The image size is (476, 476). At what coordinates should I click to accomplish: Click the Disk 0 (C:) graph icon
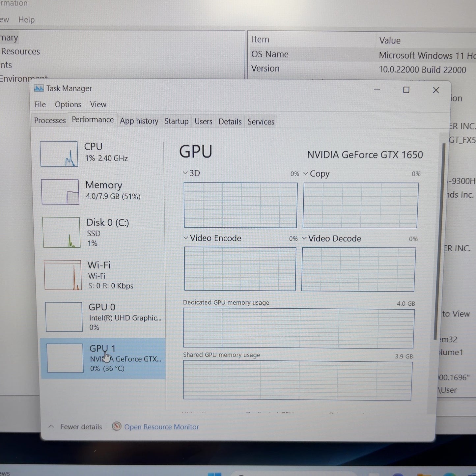point(61,232)
